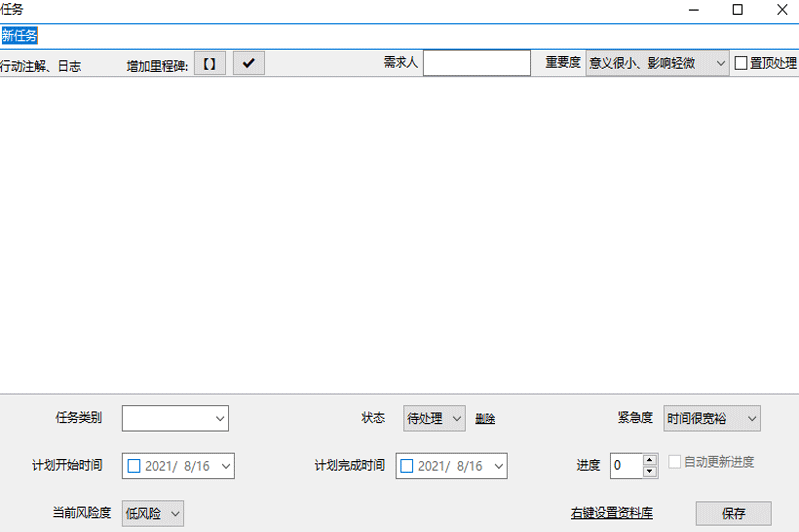
Task: Open the 紧急度 dropdown
Action: pyautogui.click(x=712, y=418)
